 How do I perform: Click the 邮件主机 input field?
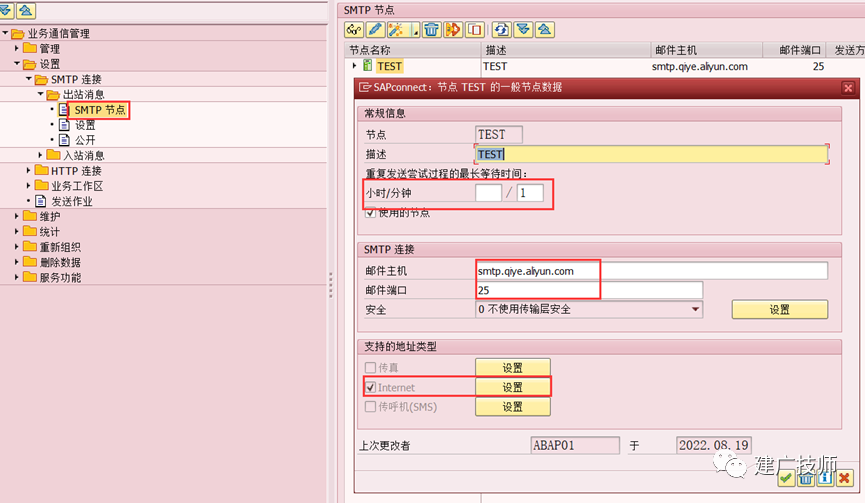pyautogui.click(x=652, y=271)
